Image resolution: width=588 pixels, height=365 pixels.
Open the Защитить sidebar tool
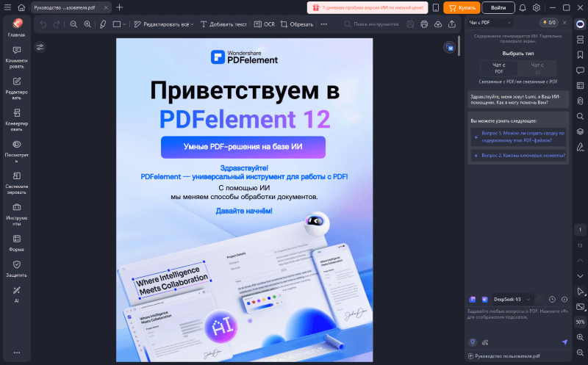pos(16,269)
